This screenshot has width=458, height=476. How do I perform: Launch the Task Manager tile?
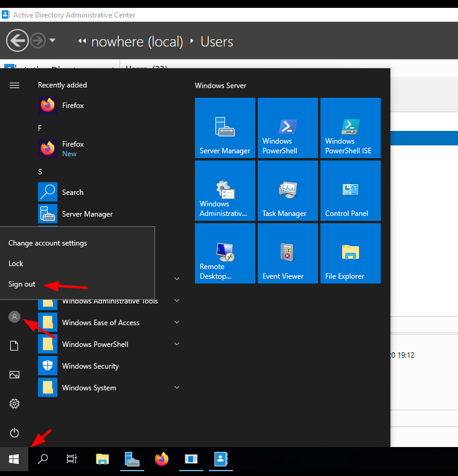(288, 191)
